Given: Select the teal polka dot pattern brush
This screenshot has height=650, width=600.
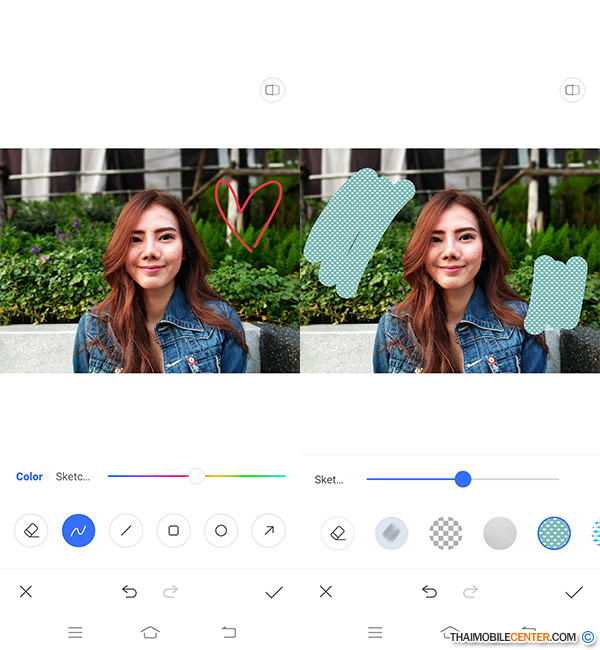Looking at the screenshot, I should pos(554,533).
